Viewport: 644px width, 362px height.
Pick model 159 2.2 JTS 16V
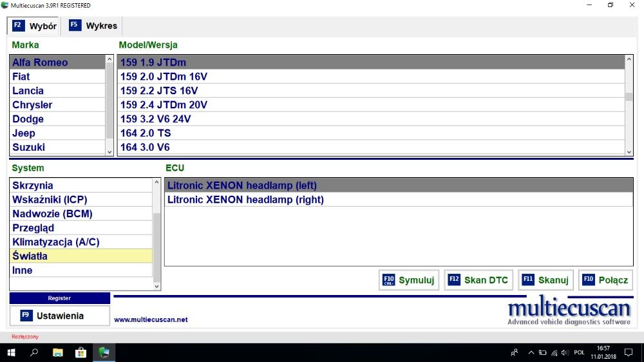[372, 91]
